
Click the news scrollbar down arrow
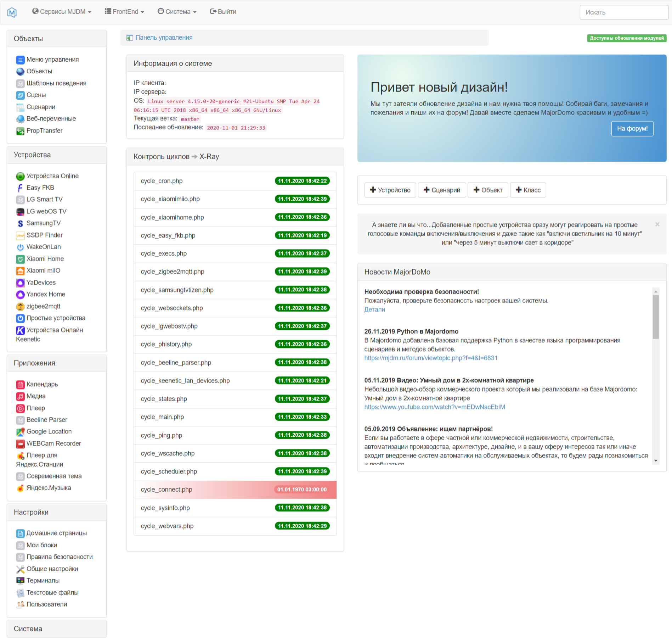656,461
